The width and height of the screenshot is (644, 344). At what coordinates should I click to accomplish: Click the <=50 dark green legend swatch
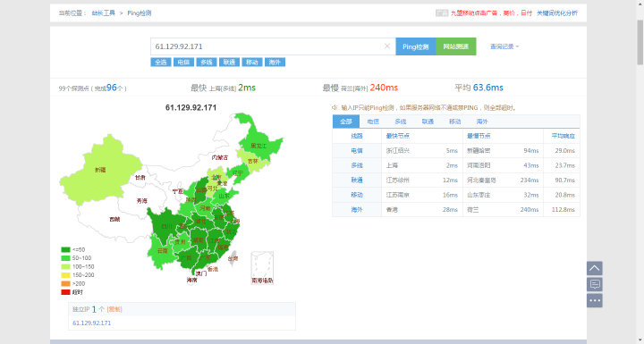coord(65,249)
